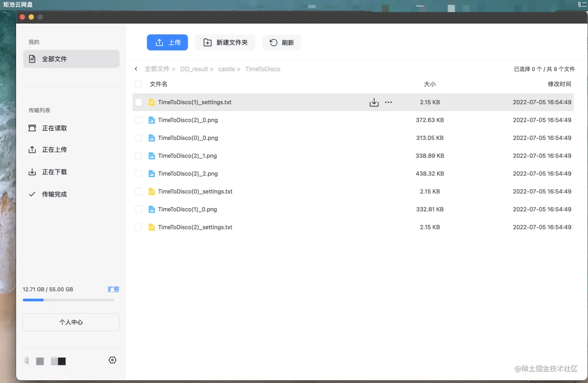This screenshot has height=383, width=588.
Task: Click the 刷新 refresh icon
Action: click(281, 42)
